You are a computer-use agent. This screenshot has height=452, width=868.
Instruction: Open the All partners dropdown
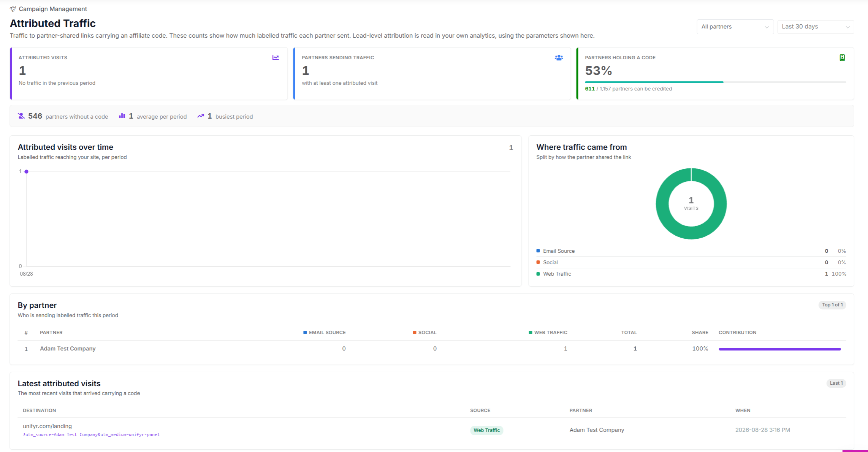(x=735, y=27)
